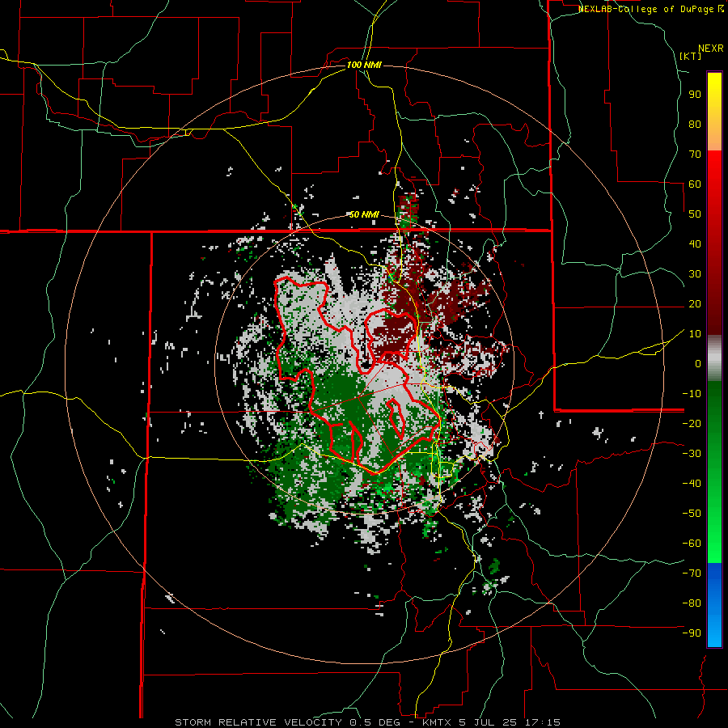The image size is (728, 728).
Task: Click the -90 value on velocity scale
Action: tap(692, 633)
